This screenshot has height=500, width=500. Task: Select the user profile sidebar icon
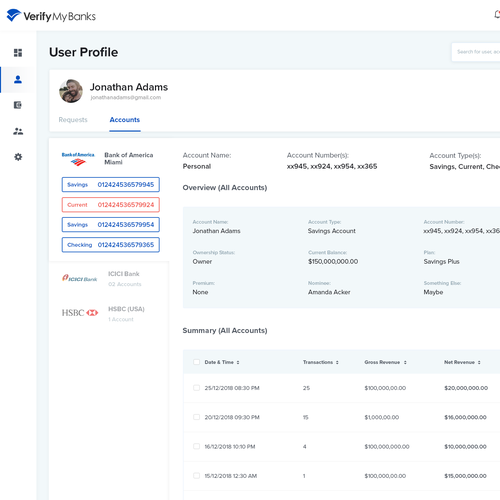18,79
